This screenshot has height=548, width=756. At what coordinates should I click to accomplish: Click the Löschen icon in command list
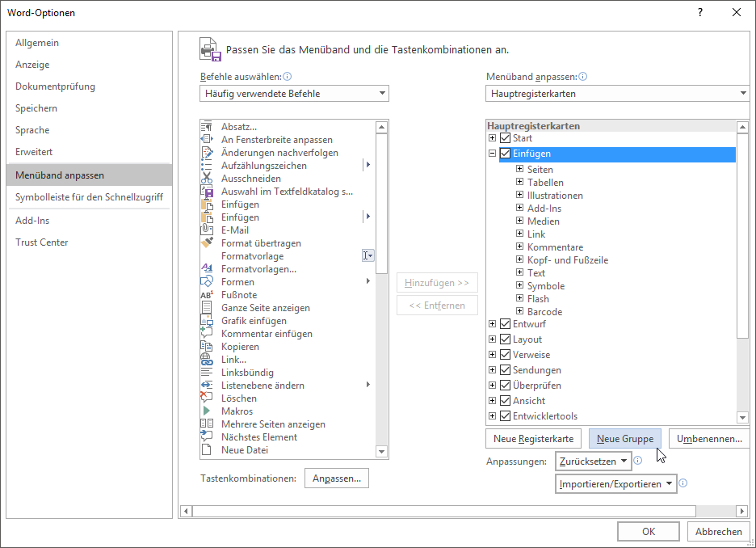[206, 398]
